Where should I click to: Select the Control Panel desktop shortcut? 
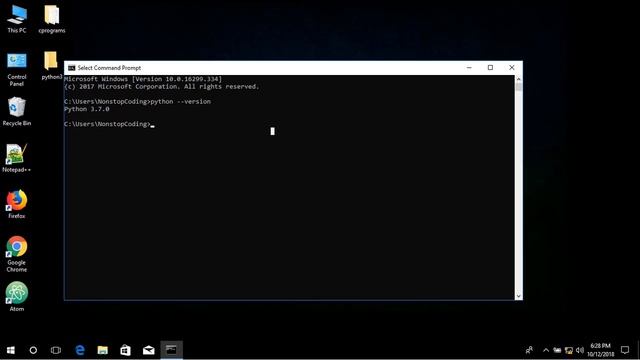click(17, 69)
